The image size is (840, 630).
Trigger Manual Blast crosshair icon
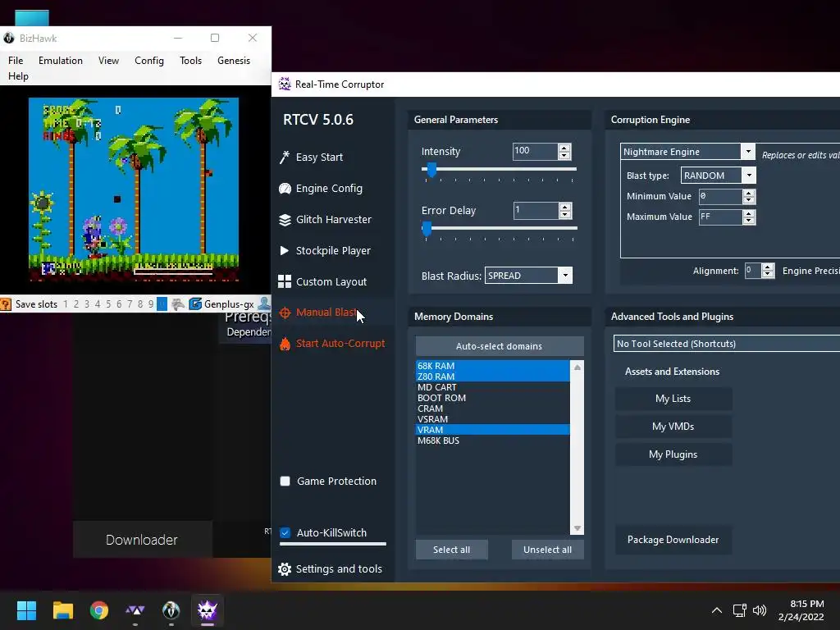click(285, 313)
